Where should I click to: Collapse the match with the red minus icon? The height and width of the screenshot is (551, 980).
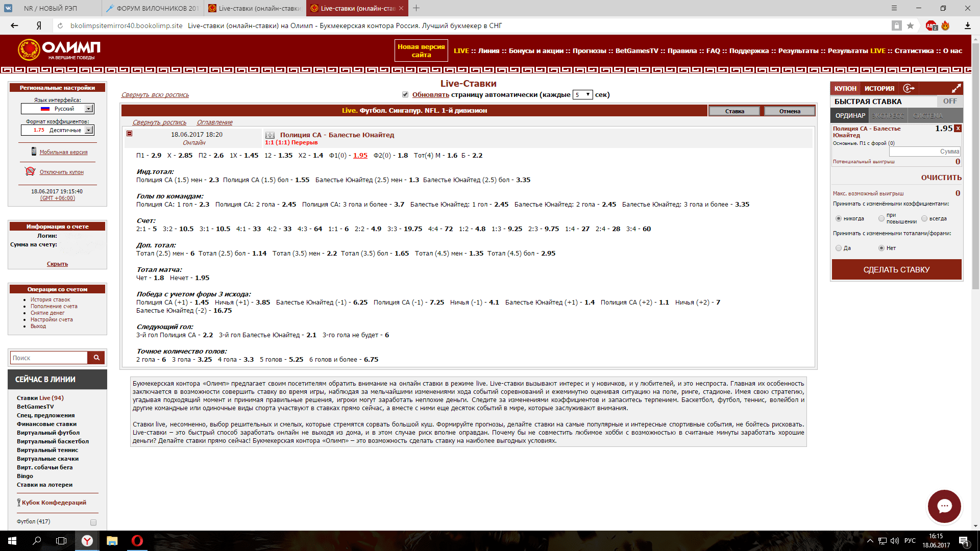(130, 134)
